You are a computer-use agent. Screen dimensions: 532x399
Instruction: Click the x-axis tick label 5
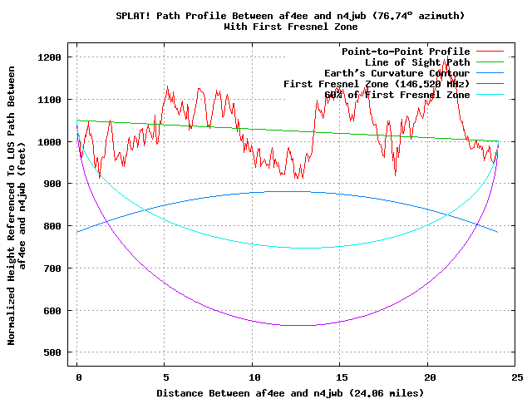[166, 377]
